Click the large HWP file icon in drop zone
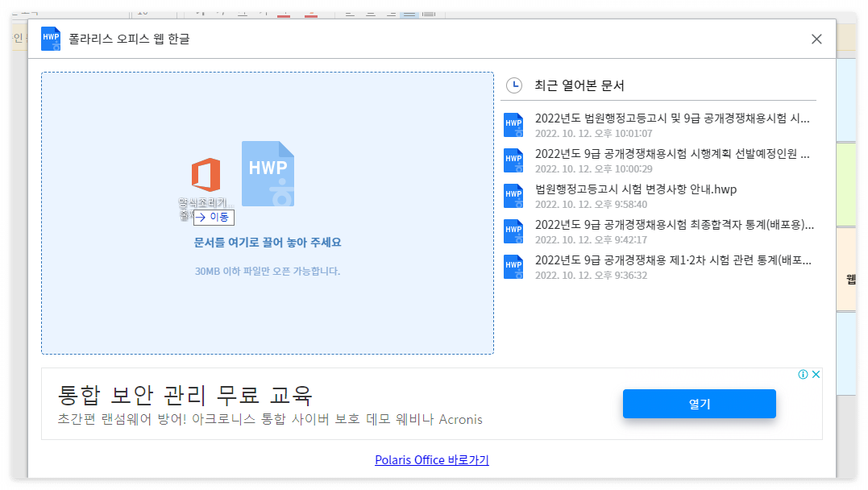This screenshot has height=490, width=868. (268, 173)
